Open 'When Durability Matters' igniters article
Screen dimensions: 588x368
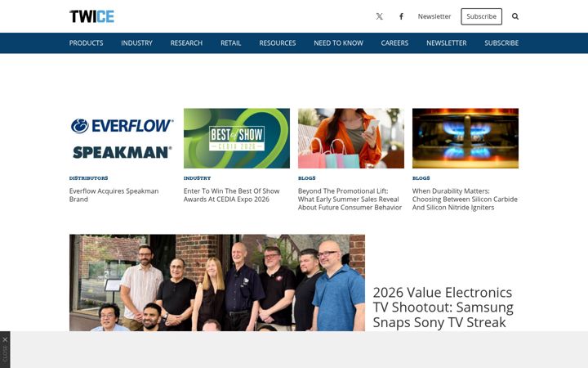tap(465, 200)
